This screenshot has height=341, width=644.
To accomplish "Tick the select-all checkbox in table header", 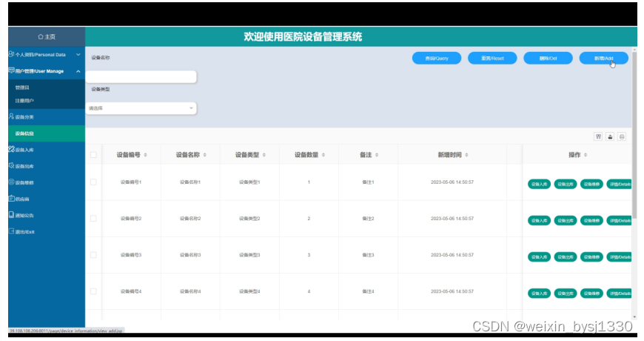I will (x=93, y=155).
